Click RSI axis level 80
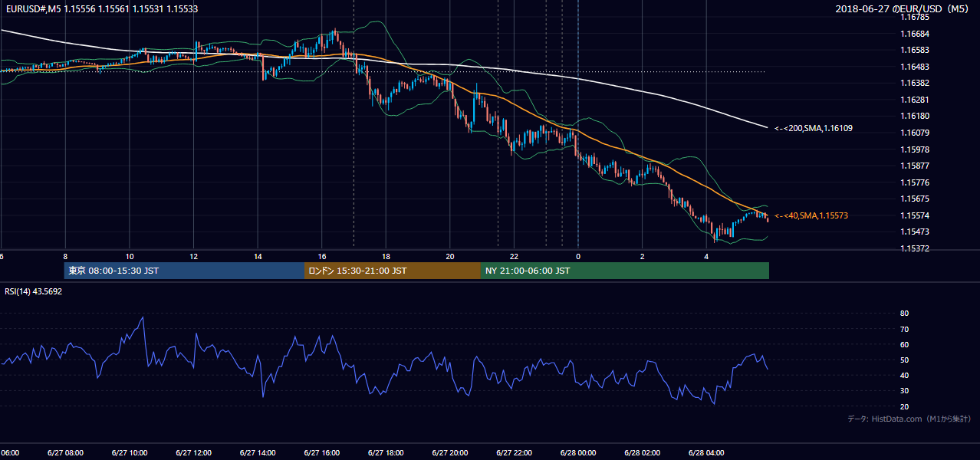 904,314
